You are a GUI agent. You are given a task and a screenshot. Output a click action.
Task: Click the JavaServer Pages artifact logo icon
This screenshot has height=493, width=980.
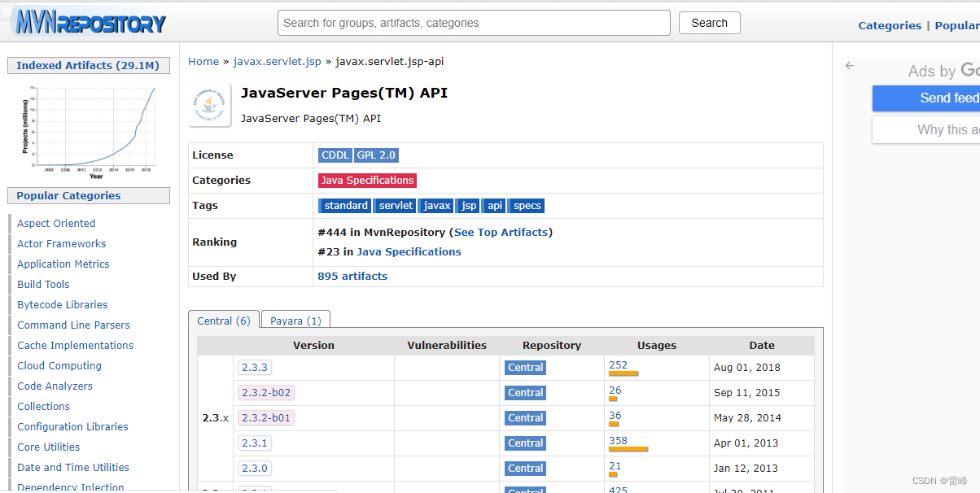(x=210, y=105)
